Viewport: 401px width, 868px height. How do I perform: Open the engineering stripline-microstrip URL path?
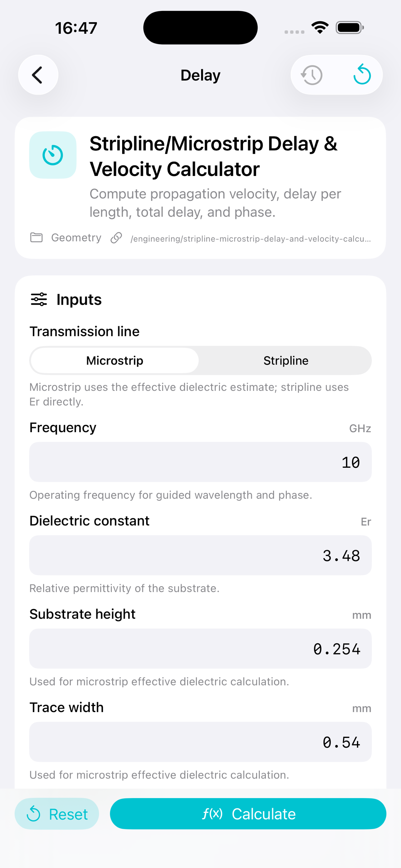coord(251,239)
